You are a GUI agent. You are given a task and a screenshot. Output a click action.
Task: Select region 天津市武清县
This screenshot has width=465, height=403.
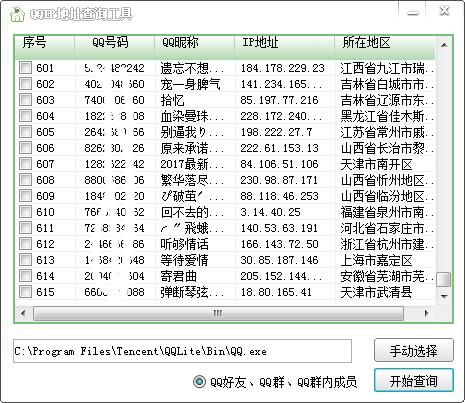[x=376, y=292]
